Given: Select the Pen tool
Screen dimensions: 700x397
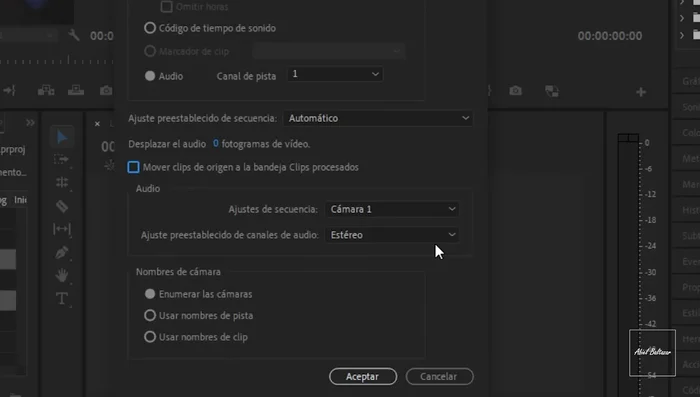Looking at the screenshot, I should point(62,252).
